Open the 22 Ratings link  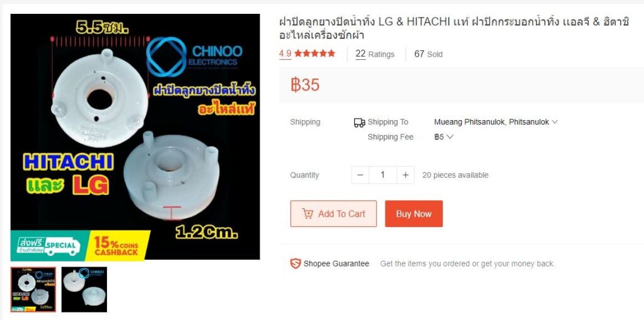(x=375, y=54)
